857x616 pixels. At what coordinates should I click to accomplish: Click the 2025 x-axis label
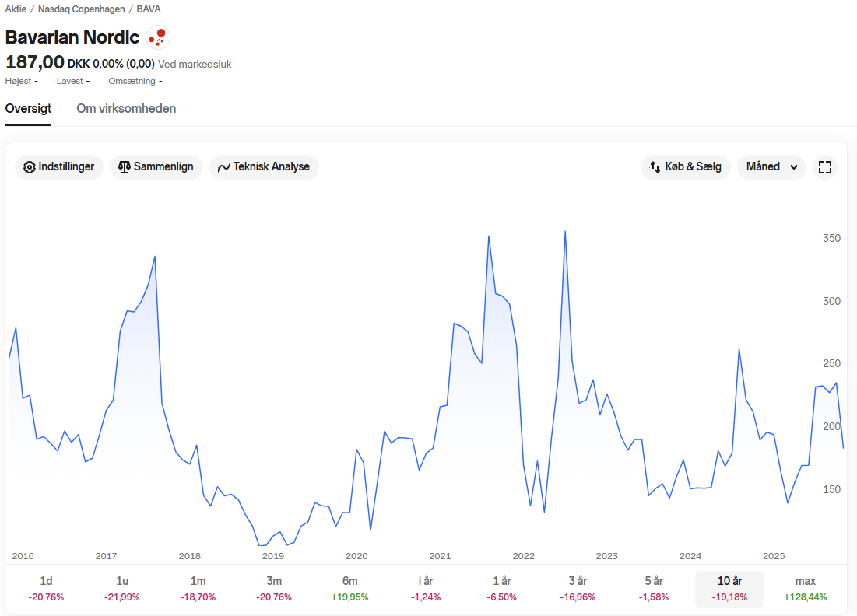(x=774, y=556)
